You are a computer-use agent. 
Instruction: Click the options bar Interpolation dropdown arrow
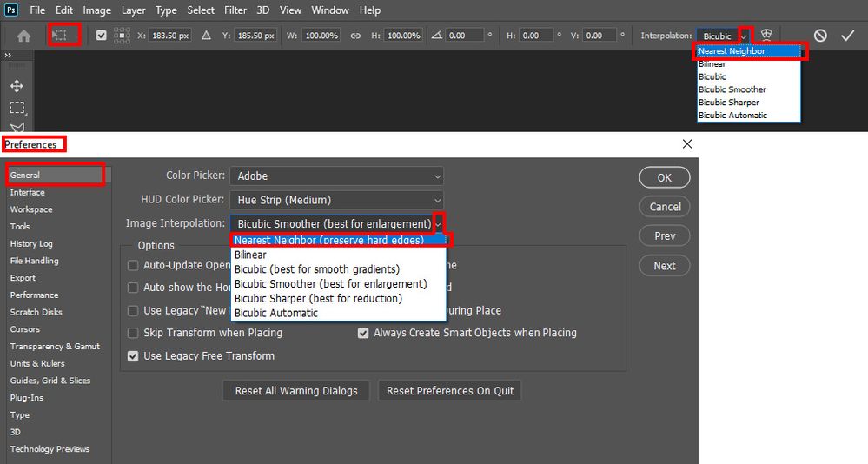click(x=745, y=36)
